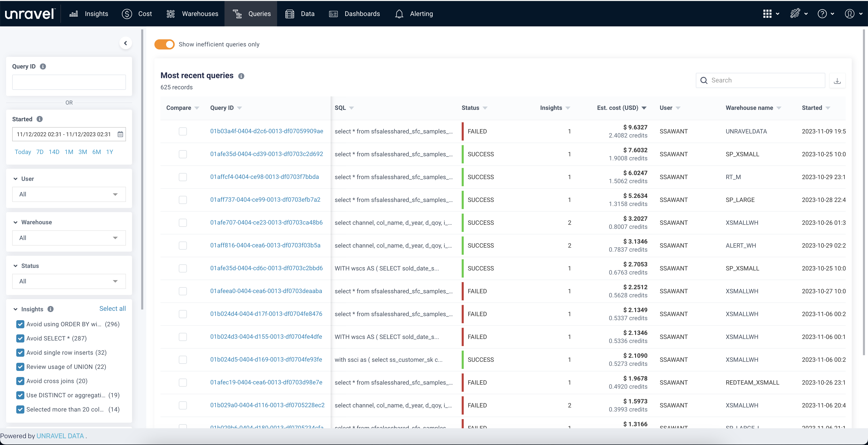This screenshot has height=445, width=868.
Task: Click the Insights filter info icon
Action: click(51, 309)
